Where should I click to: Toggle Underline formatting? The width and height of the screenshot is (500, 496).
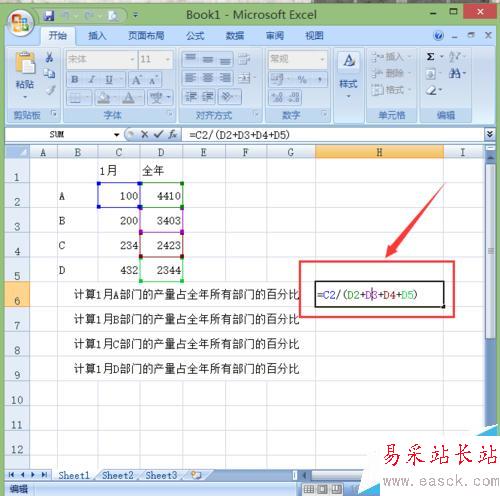(109, 80)
